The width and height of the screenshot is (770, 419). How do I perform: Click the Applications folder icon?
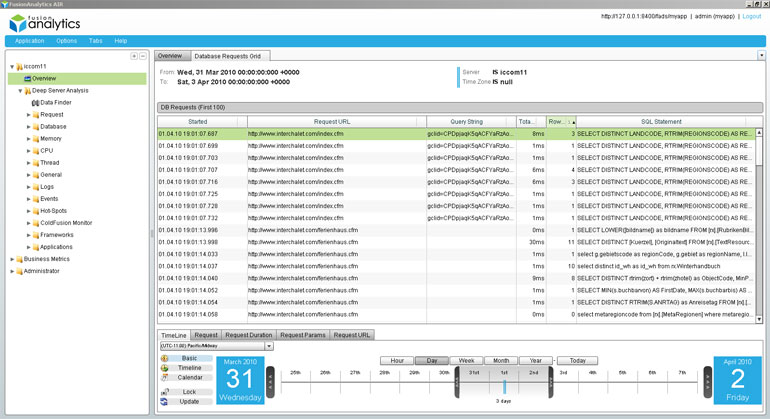36,247
